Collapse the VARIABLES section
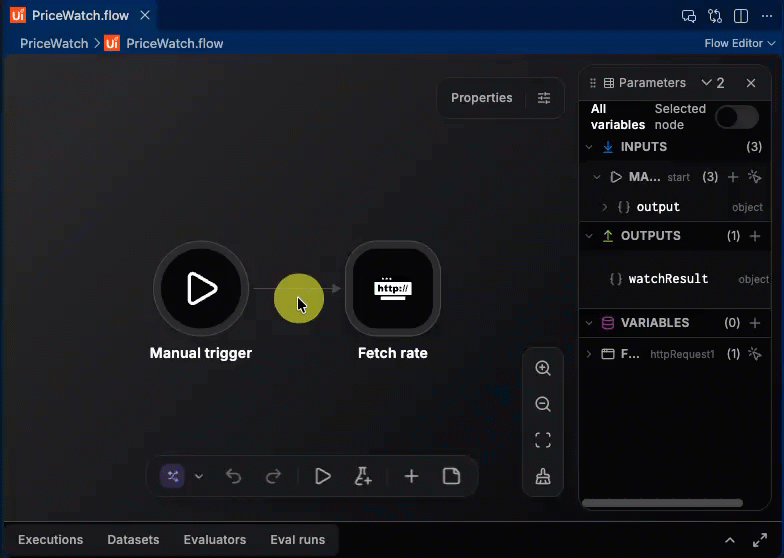The width and height of the screenshot is (784, 558). point(589,323)
